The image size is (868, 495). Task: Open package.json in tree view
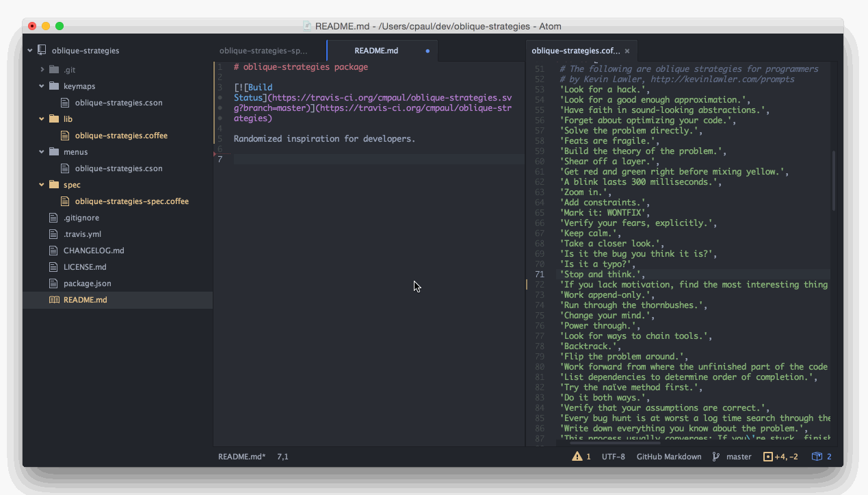87,283
